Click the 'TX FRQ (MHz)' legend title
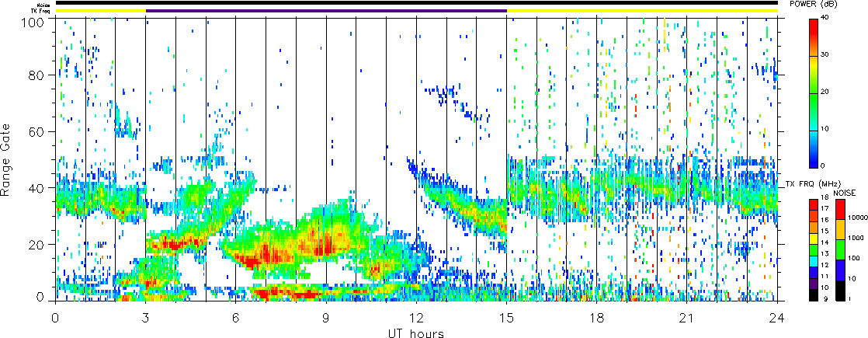The height and width of the screenshot is (338, 868). pos(813,184)
